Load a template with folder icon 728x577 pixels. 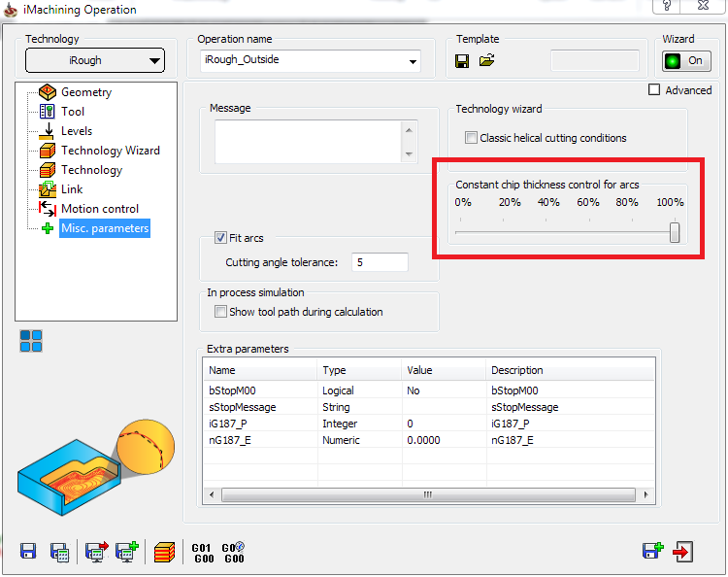(486, 60)
